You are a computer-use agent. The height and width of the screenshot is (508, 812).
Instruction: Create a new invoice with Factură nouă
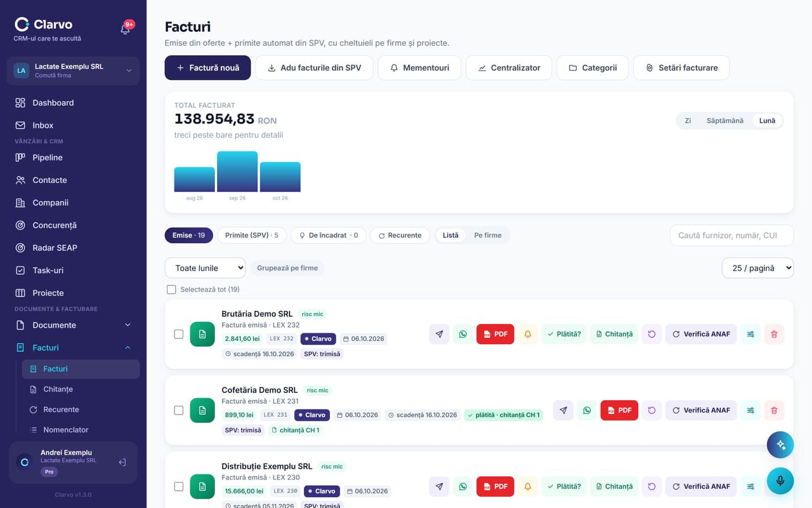coord(207,68)
